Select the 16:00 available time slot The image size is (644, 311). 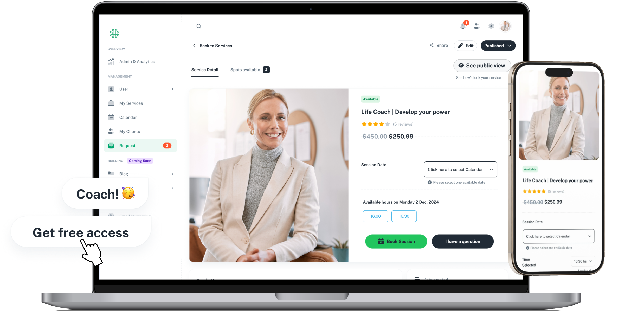(x=375, y=216)
